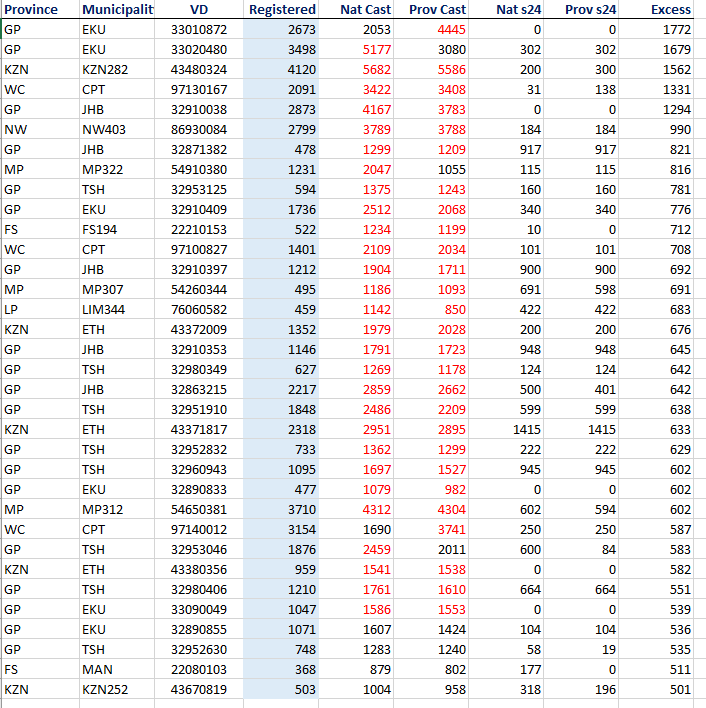Select red Prov Cast value 3741

coord(451,530)
